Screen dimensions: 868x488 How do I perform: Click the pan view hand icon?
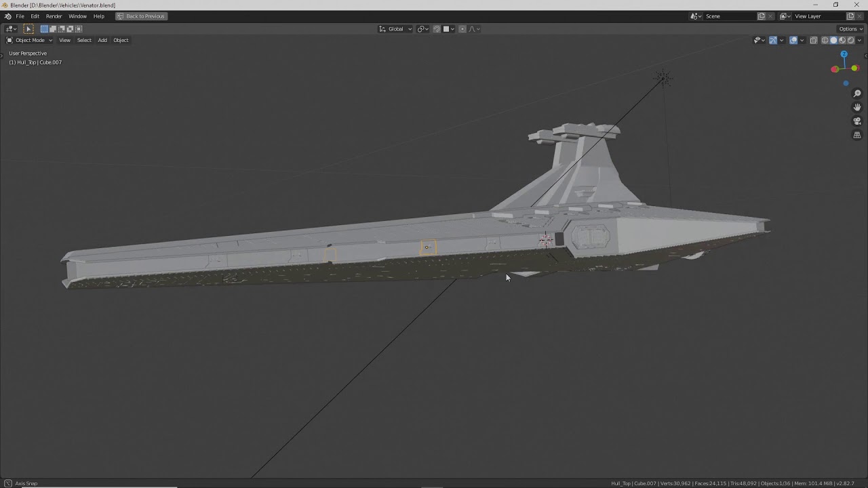coord(857,107)
